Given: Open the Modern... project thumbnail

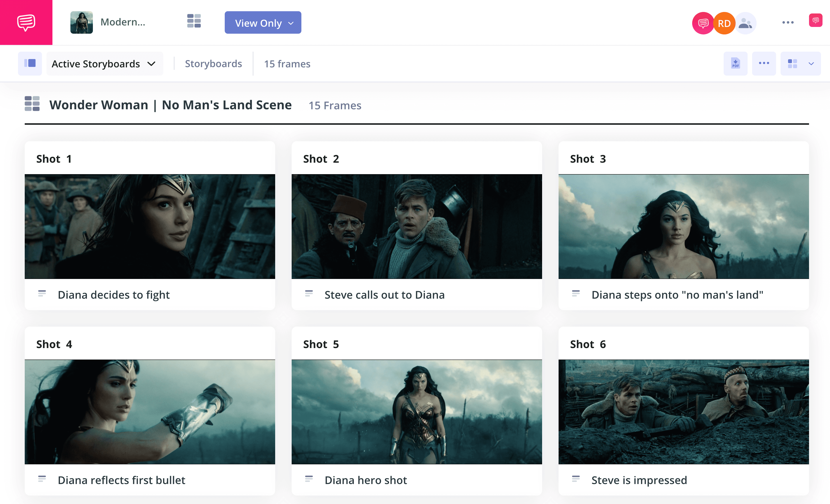Looking at the screenshot, I should (x=81, y=22).
